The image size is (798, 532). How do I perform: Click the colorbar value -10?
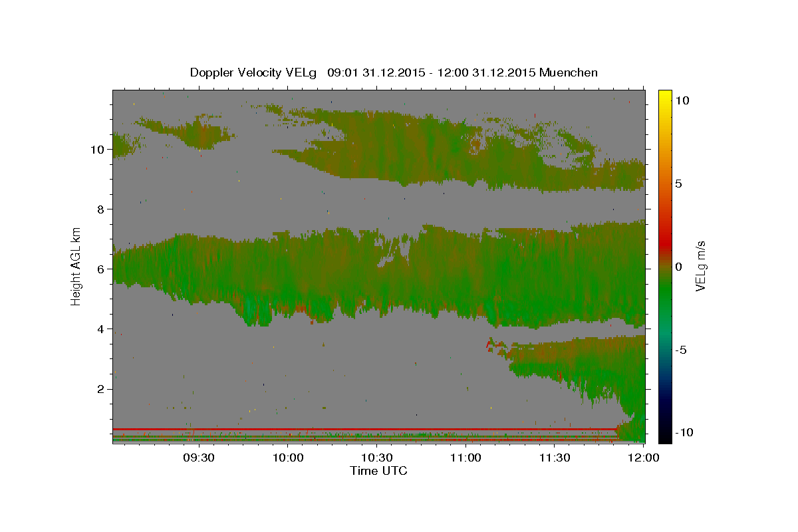click(683, 432)
